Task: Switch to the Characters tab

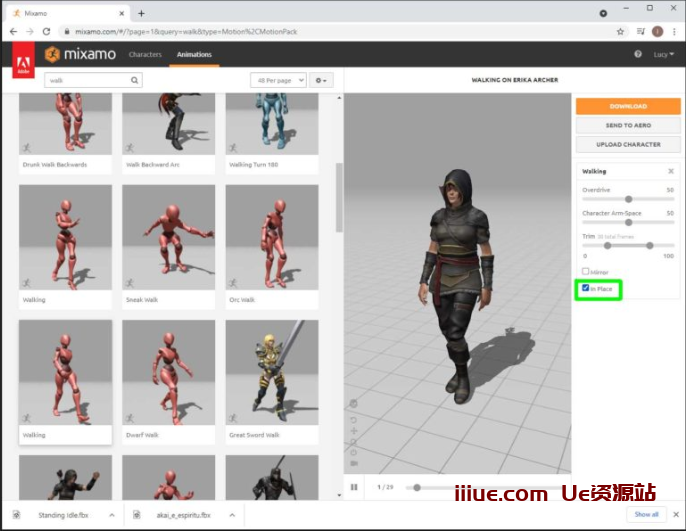Action: coord(145,54)
